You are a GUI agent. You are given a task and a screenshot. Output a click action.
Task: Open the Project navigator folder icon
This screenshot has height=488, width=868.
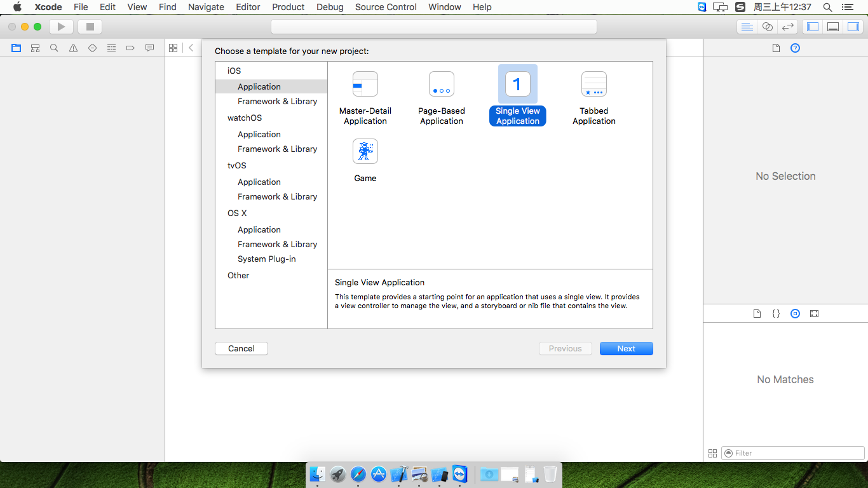pos(16,48)
